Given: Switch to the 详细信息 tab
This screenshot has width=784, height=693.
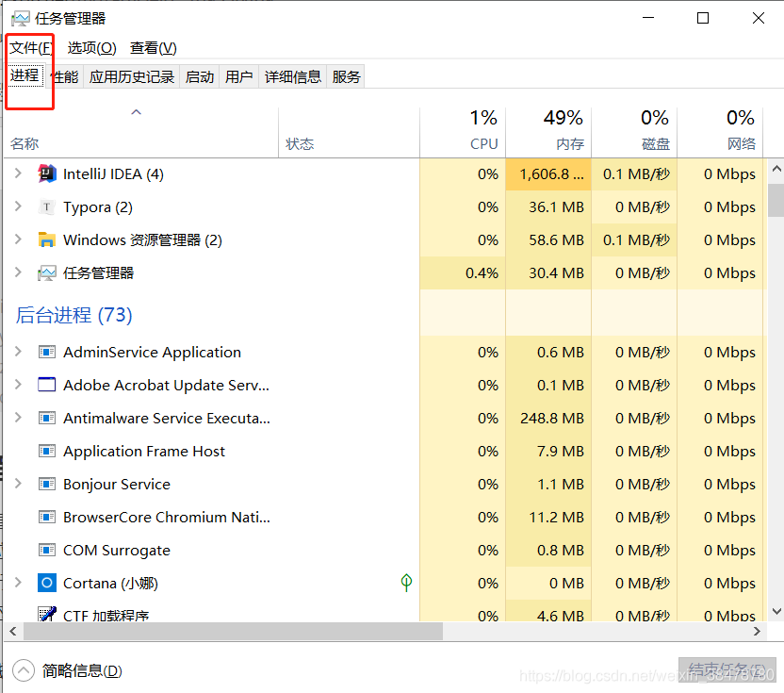Looking at the screenshot, I should (292, 76).
